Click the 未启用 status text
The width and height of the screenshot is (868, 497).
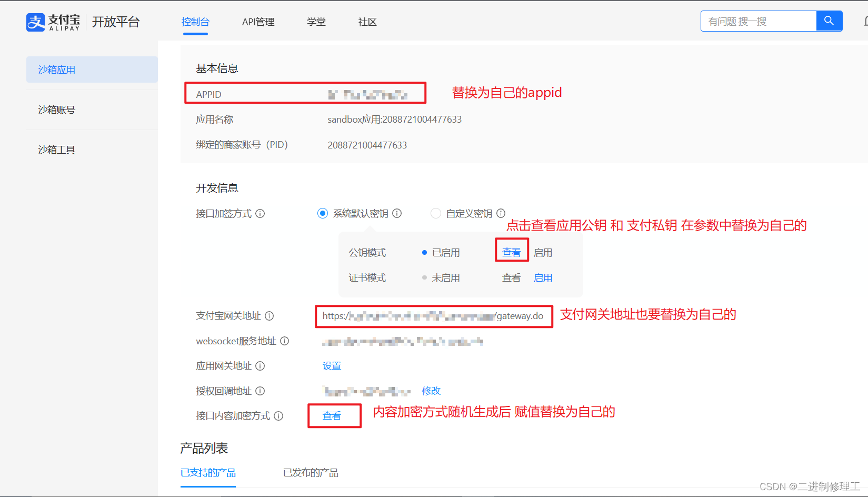pyautogui.click(x=446, y=278)
